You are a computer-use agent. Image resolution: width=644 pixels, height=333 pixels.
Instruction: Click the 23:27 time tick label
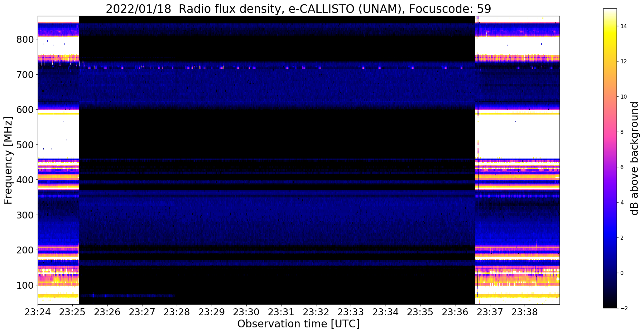(142, 312)
